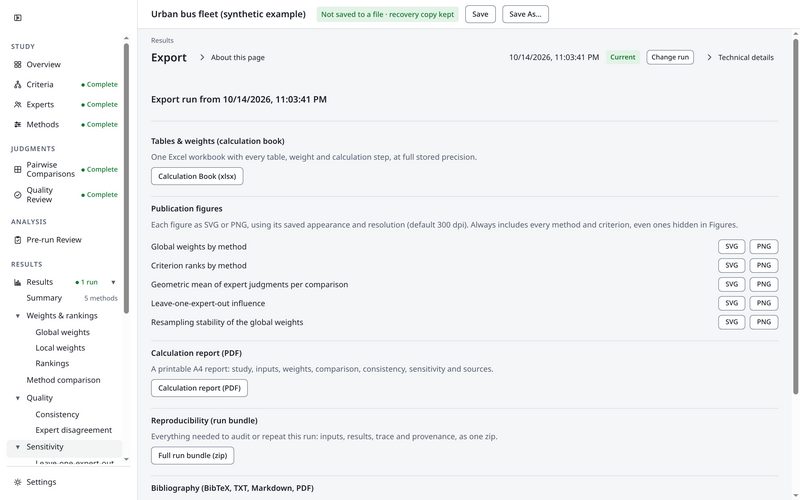800x500 pixels.
Task: Click the Methods sliders icon
Action: pyautogui.click(x=18, y=124)
